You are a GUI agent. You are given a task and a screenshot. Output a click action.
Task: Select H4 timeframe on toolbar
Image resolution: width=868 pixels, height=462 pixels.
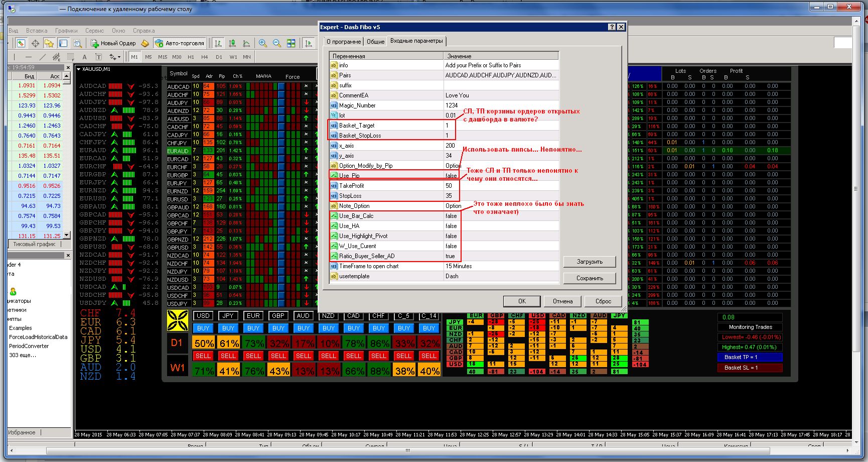click(x=205, y=57)
